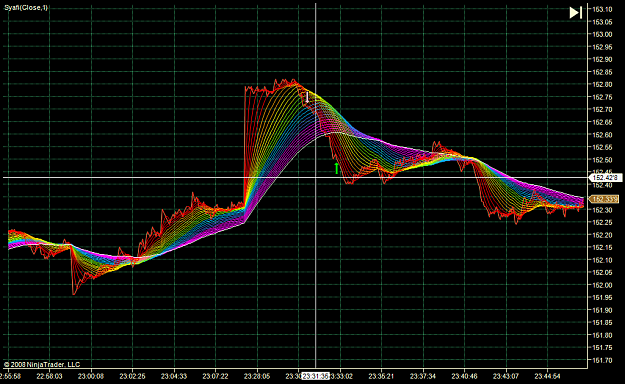Click the last price marker 152.333
This screenshot has width=625, height=384.
point(604,199)
